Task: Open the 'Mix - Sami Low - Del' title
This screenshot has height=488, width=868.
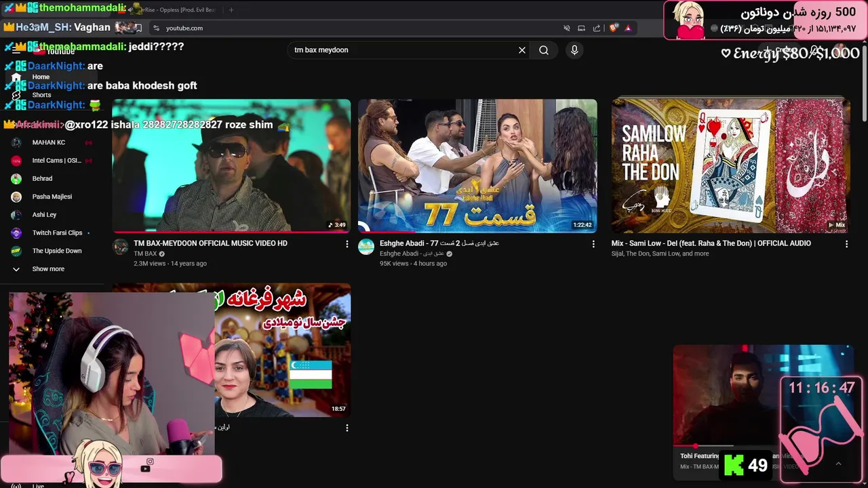Action: click(711, 243)
